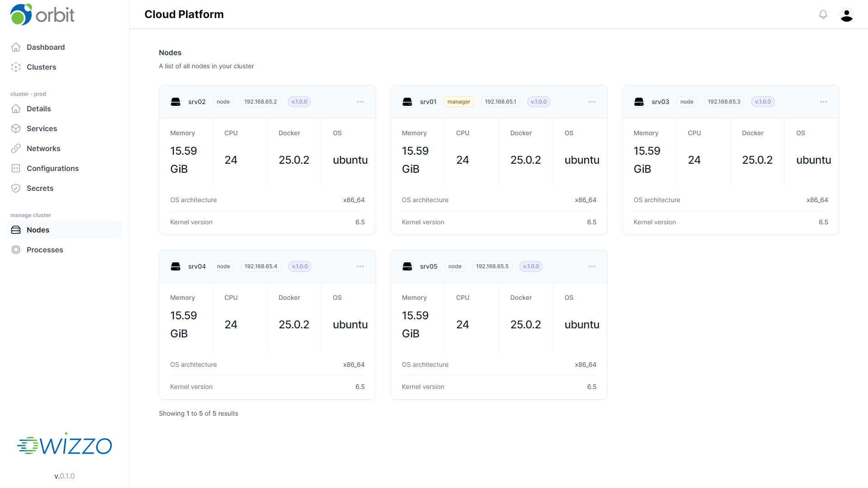Click the node role badge on srv02
The height and width of the screenshot is (488, 868).
point(223,102)
